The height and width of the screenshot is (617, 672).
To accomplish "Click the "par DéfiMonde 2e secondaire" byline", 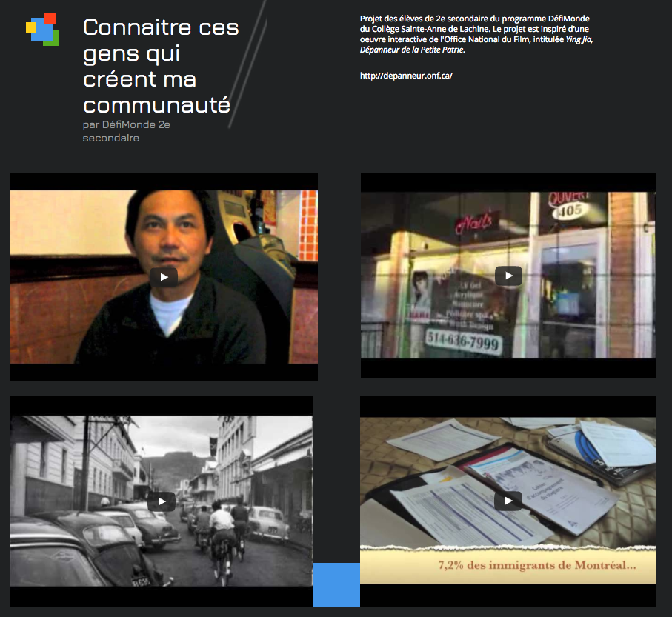I will pos(126,131).
